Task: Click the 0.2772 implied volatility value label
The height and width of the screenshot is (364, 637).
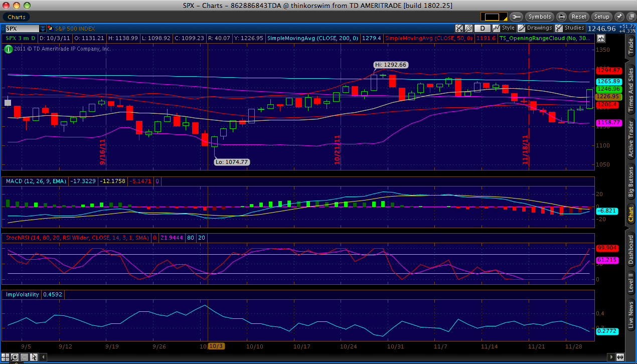Action: [607, 331]
